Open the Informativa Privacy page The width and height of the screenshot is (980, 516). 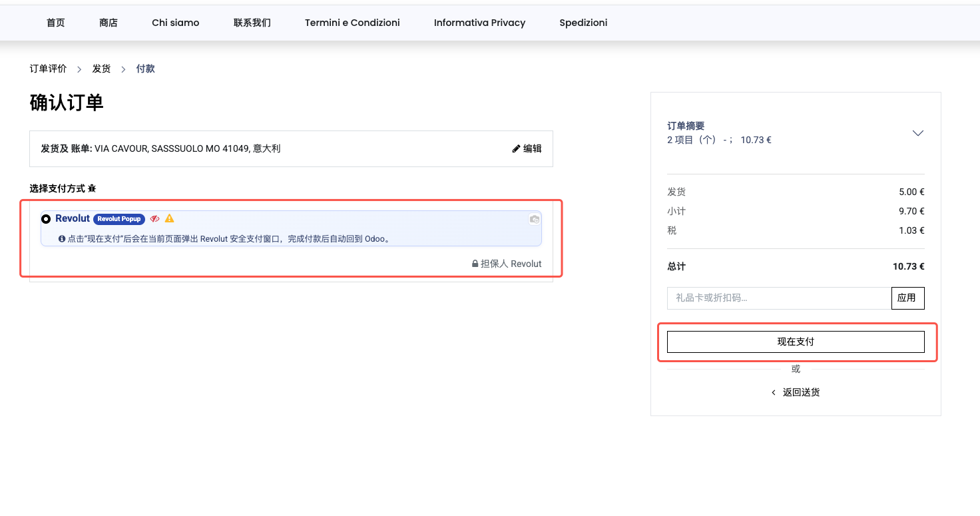479,22
